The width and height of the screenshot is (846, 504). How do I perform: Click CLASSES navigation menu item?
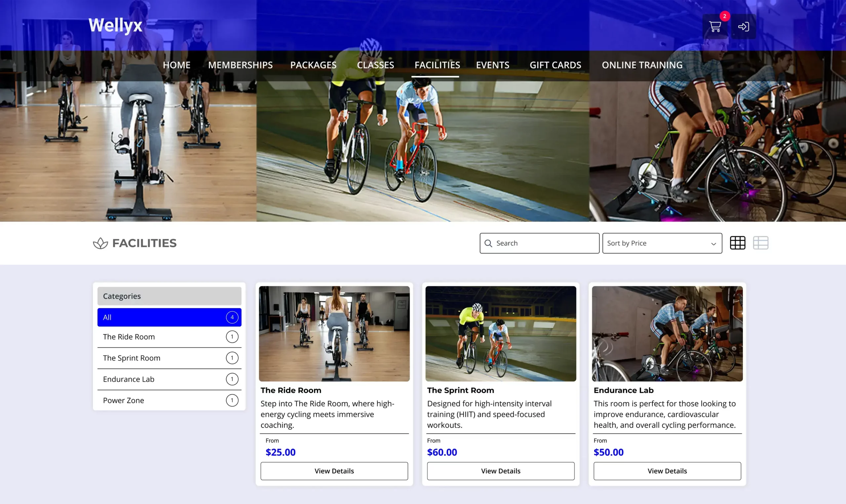coord(375,65)
